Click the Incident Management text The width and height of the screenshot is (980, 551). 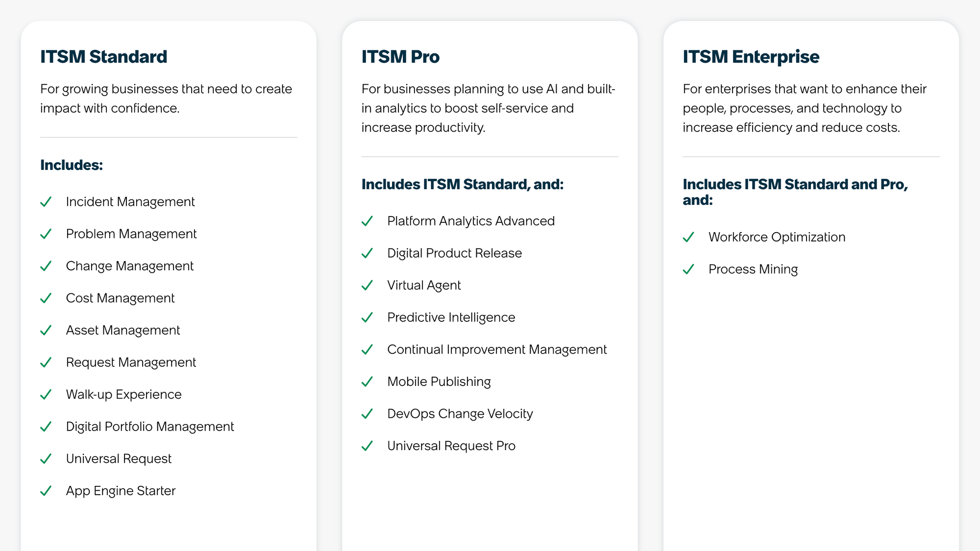pos(130,202)
